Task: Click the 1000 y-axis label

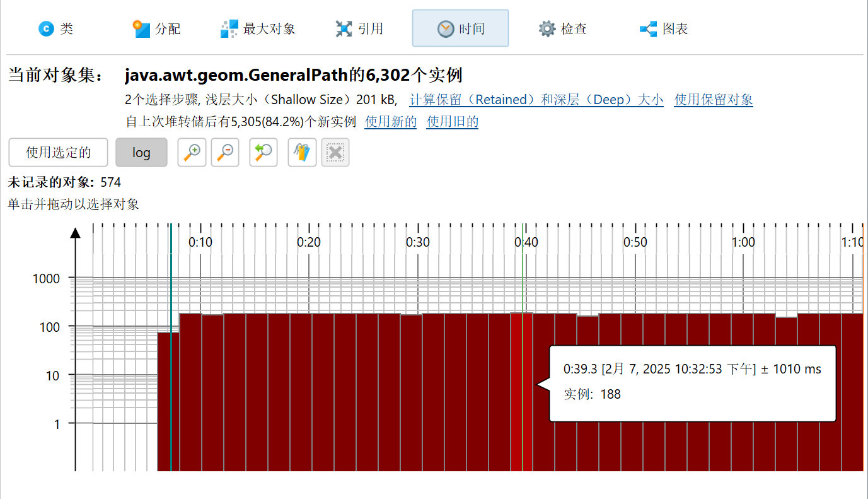Action: (x=46, y=278)
